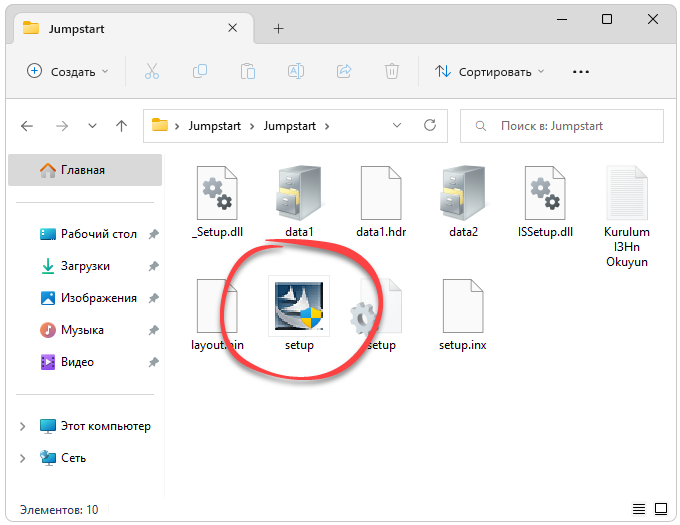Close the Jumpstart tab
This screenshot has height=525, width=680.
[232, 28]
